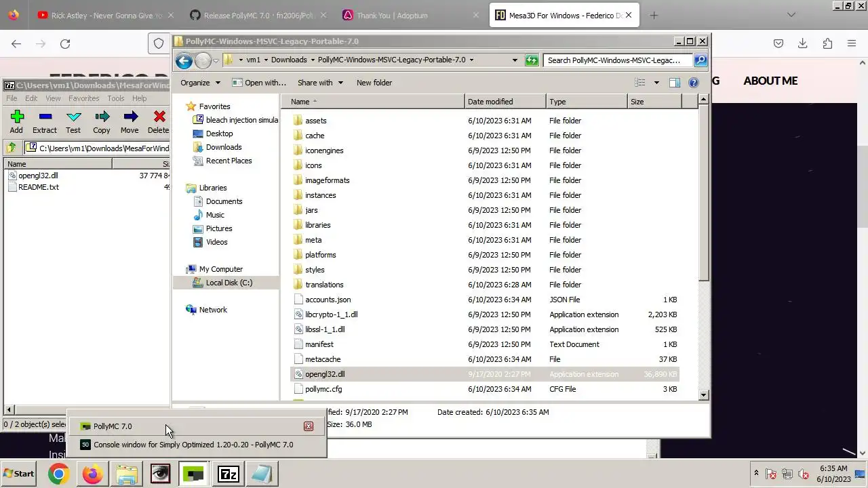
Task: Expand the address bar history dropdown
Action: coord(515,60)
